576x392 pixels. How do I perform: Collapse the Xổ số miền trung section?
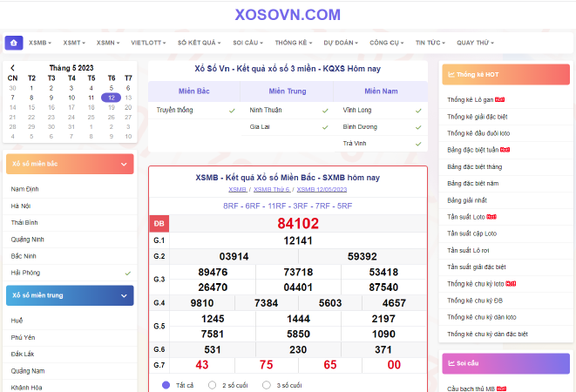(x=70, y=295)
